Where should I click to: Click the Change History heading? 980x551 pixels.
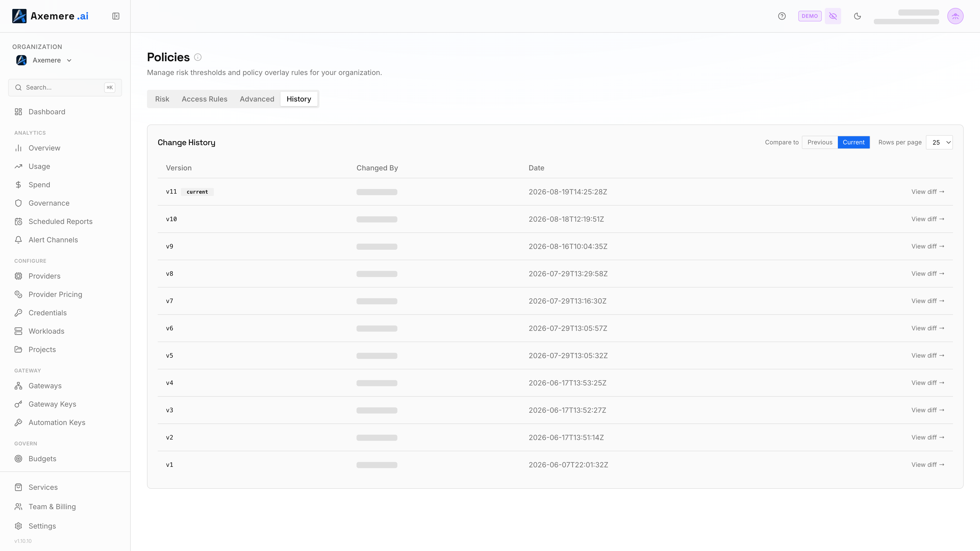[x=186, y=142]
